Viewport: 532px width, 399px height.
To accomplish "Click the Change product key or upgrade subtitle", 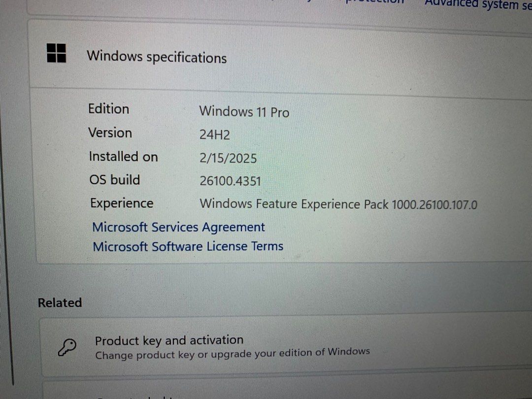I will tap(233, 353).
